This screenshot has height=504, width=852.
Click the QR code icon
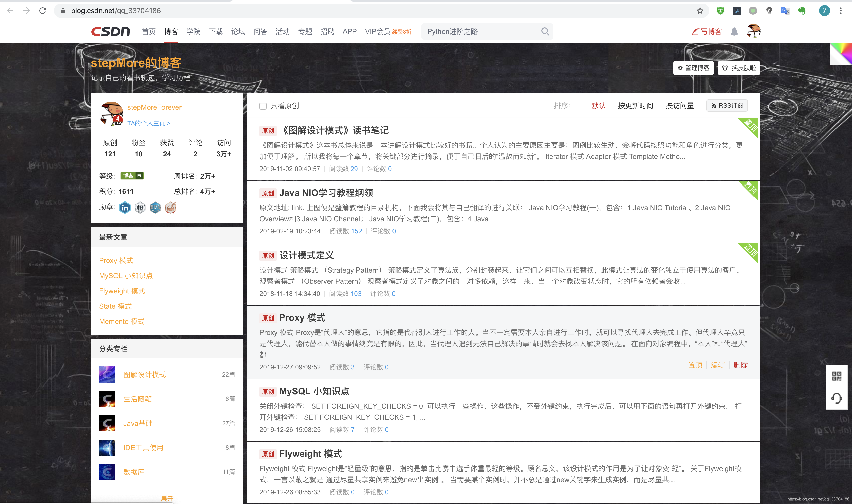(x=836, y=376)
